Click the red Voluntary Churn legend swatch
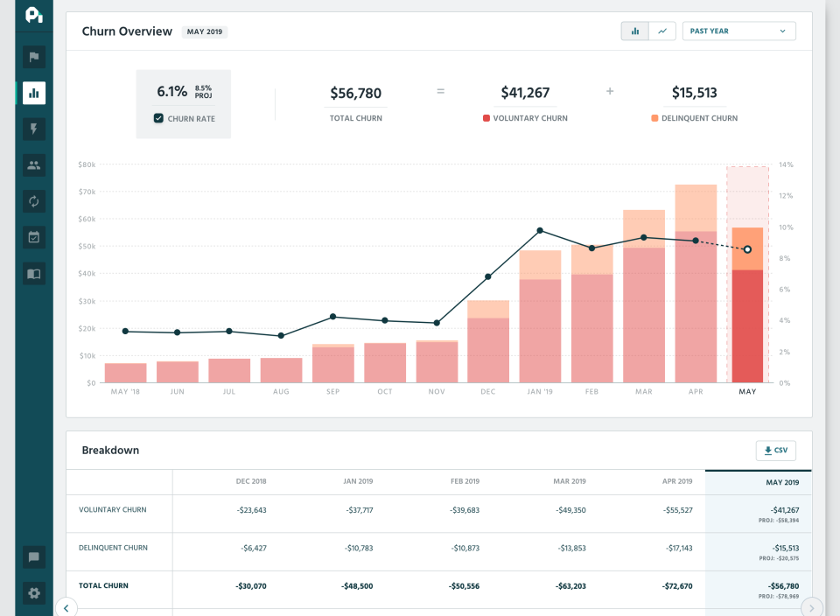The height and width of the screenshot is (616, 840). point(486,118)
